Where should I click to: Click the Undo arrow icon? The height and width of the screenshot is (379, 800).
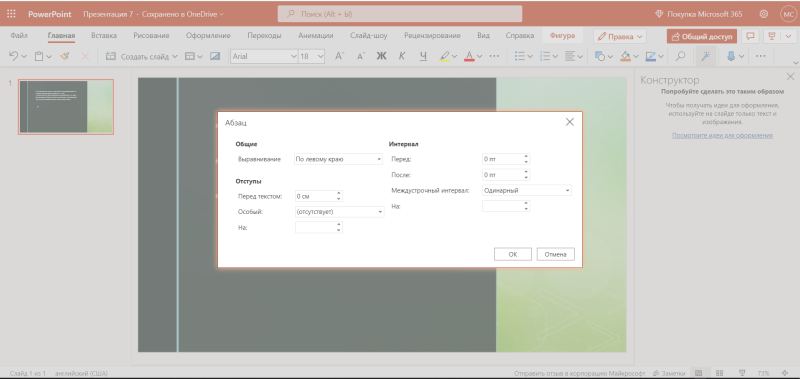[x=14, y=57]
